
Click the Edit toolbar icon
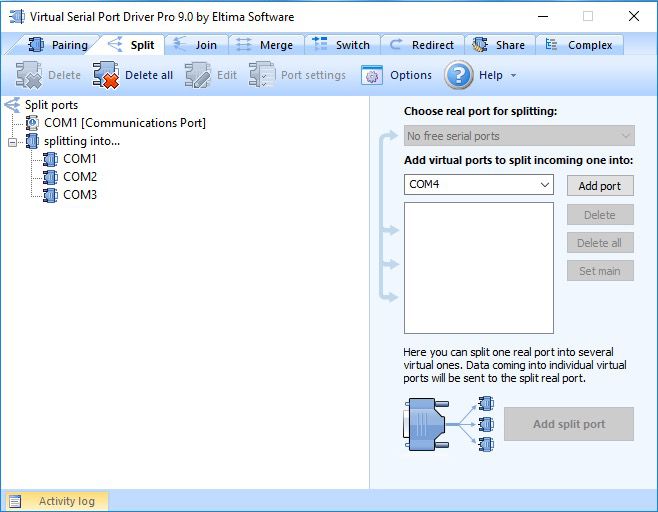(x=198, y=75)
